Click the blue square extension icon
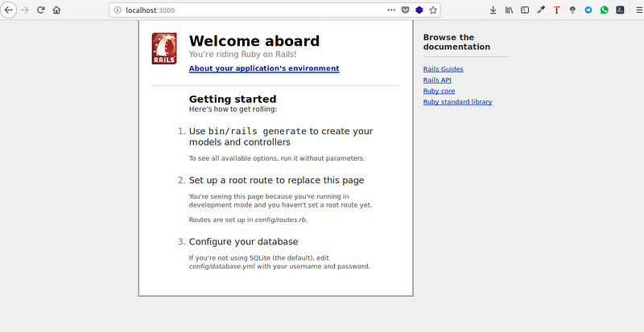Image resolution: width=644 pixels, height=332 pixels. tap(620, 10)
